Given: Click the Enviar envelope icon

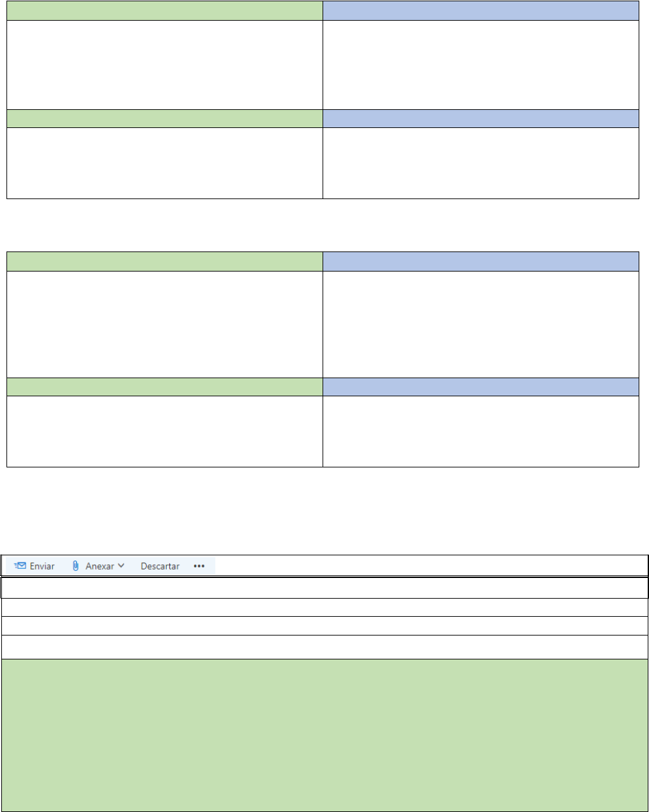Looking at the screenshot, I should coord(20,566).
